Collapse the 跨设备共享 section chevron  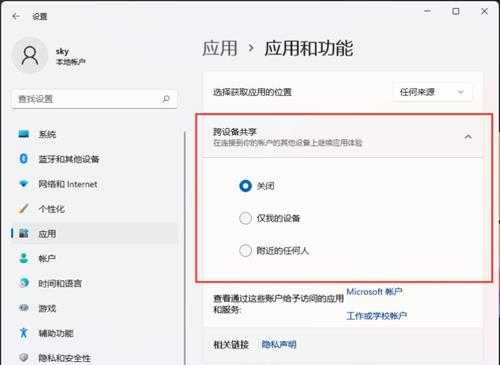pyautogui.click(x=468, y=137)
